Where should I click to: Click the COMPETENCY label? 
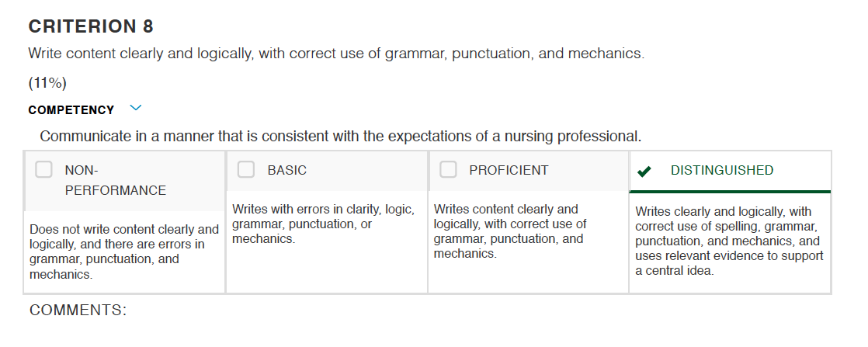pos(71,110)
